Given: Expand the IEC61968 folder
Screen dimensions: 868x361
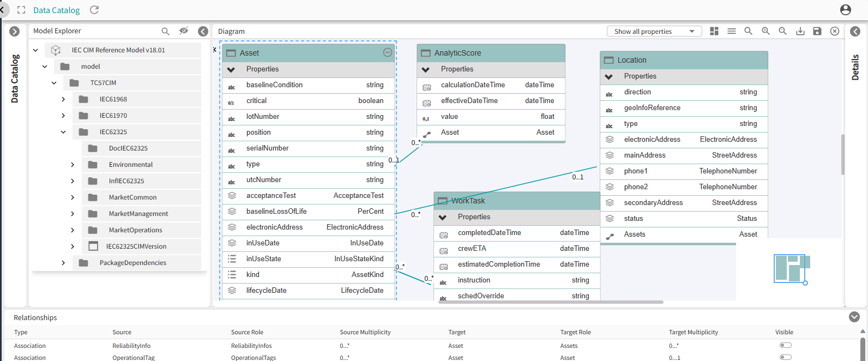Looking at the screenshot, I should click(63, 99).
